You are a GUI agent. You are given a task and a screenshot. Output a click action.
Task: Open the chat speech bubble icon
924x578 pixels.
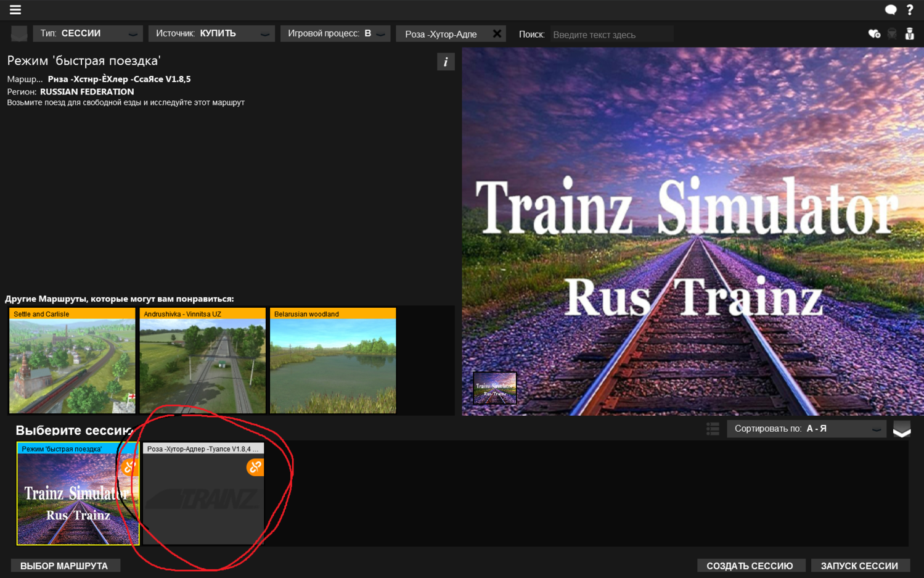[x=891, y=10]
